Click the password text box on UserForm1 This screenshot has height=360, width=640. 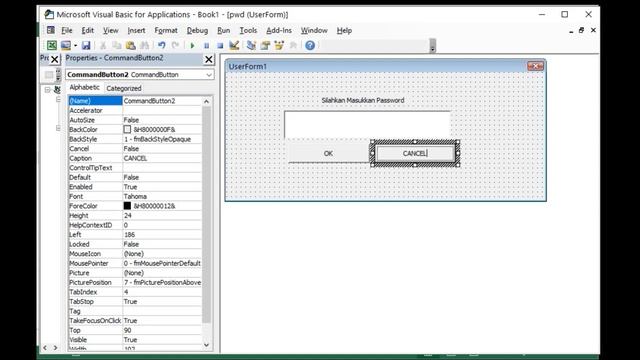pos(367,124)
